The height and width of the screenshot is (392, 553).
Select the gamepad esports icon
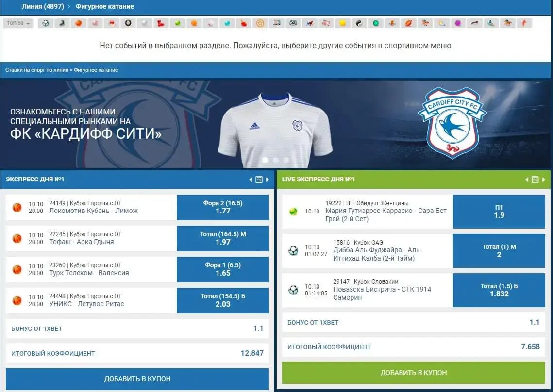(293, 23)
